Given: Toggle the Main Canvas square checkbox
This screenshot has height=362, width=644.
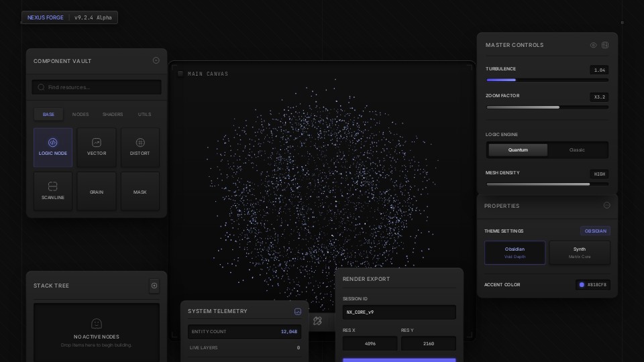Looking at the screenshot, I should 180,74.
